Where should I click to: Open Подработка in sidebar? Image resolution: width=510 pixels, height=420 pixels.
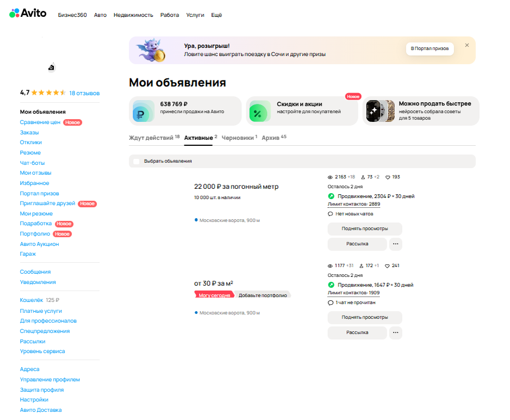click(x=36, y=224)
